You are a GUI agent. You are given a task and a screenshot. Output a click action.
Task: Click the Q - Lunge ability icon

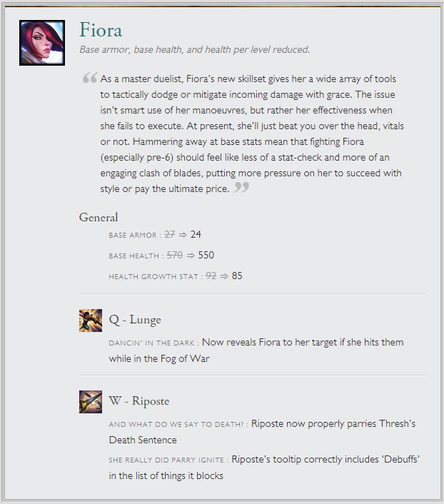[x=91, y=321]
